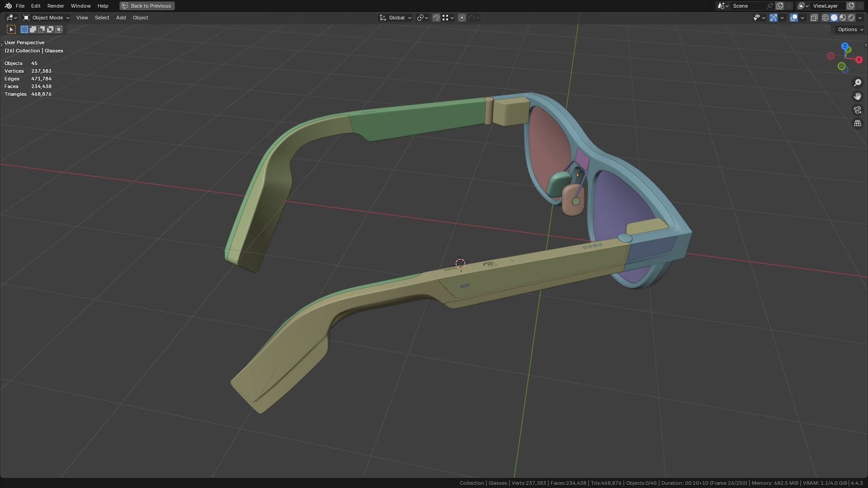This screenshot has height=488, width=868.
Task: Switch to solid viewport shading
Action: point(834,18)
